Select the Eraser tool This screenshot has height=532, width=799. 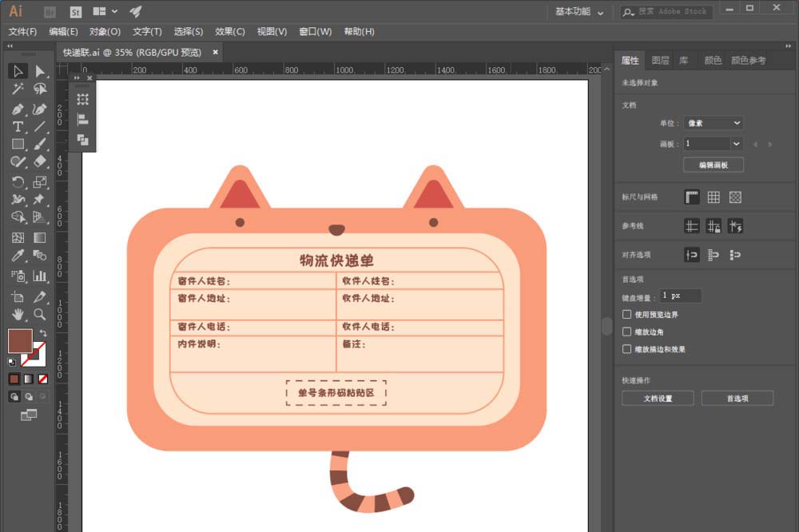[x=40, y=162]
